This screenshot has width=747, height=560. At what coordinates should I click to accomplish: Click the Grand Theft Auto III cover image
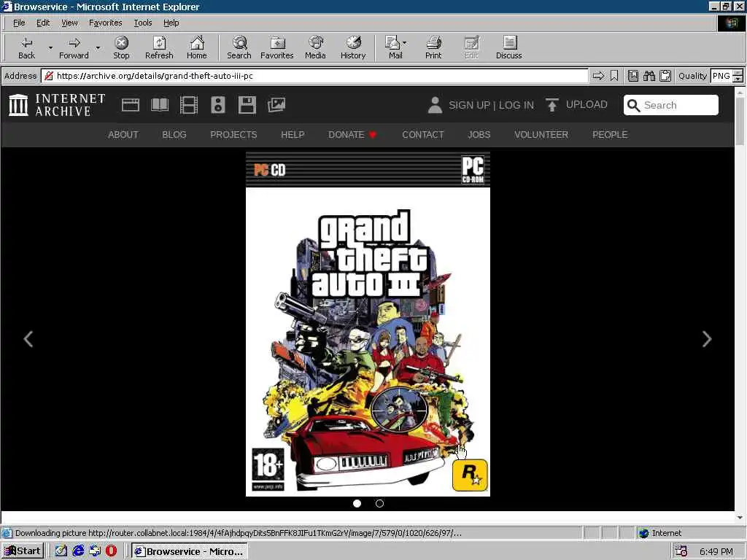click(368, 324)
